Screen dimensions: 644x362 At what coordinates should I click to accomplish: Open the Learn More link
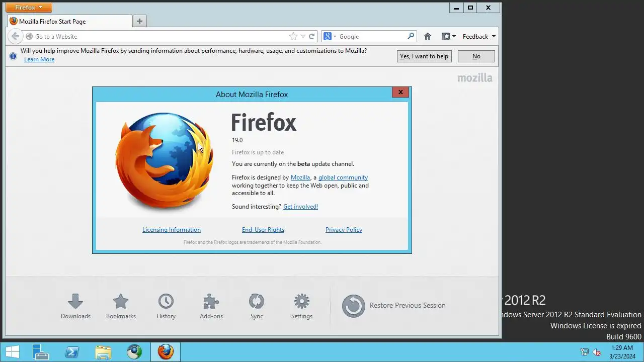click(39, 59)
